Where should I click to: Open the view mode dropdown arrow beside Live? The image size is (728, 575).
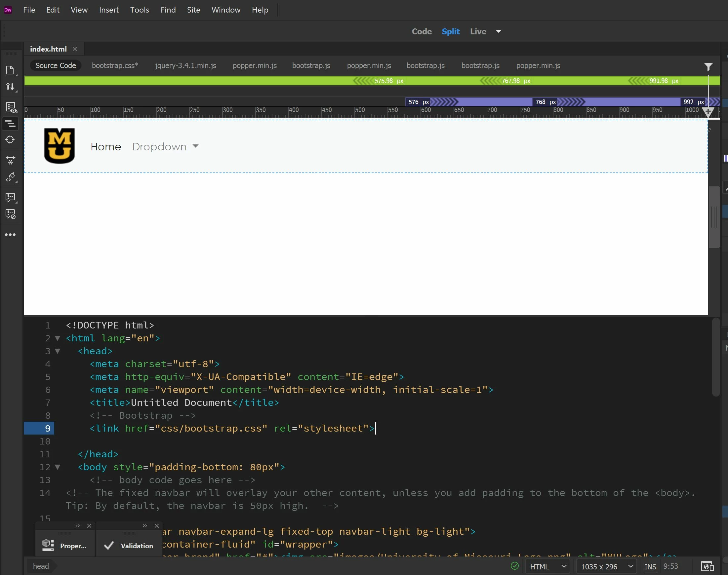click(x=498, y=31)
